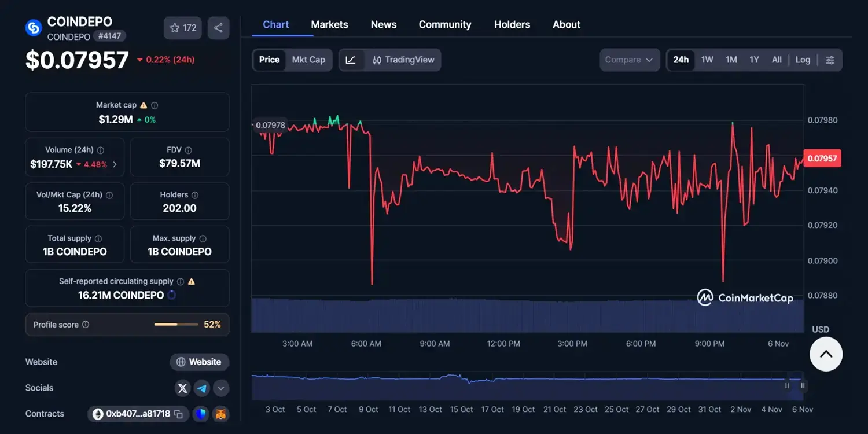The width and height of the screenshot is (868, 434).
Task: Switch chart to Mkt Cap view
Action: (x=308, y=60)
